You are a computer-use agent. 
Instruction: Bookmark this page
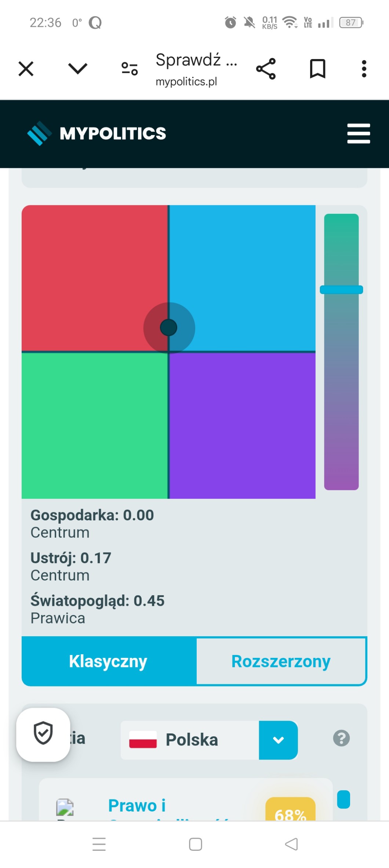(317, 69)
